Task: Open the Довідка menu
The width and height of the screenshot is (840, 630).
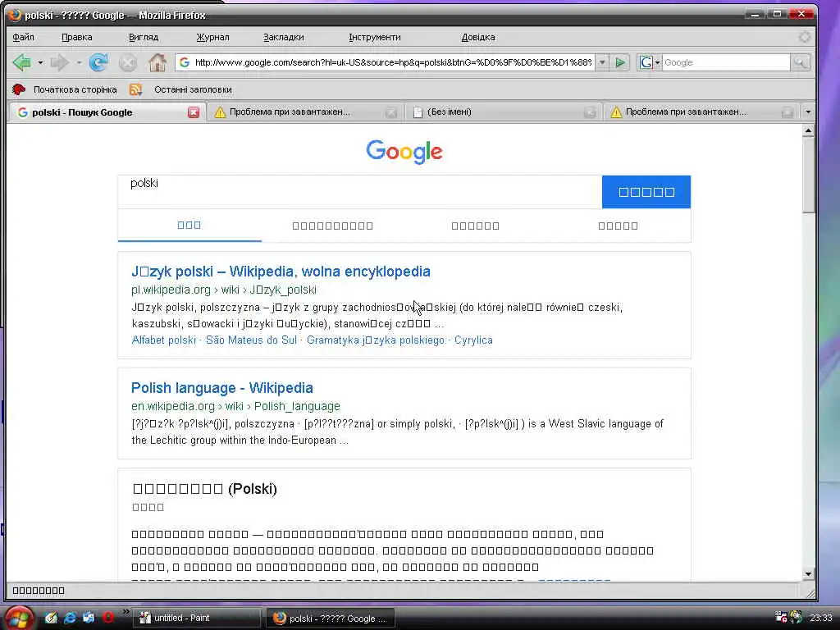Action: [x=478, y=37]
